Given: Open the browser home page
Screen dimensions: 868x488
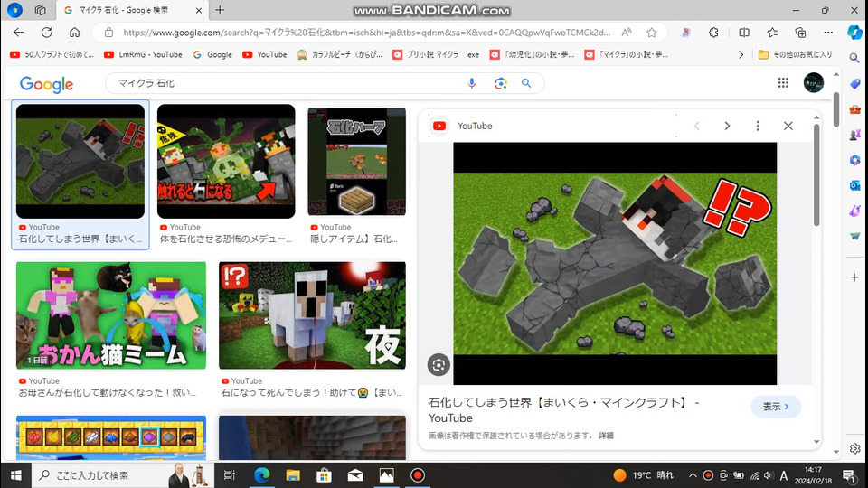Looking at the screenshot, I should [x=74, y=33].
